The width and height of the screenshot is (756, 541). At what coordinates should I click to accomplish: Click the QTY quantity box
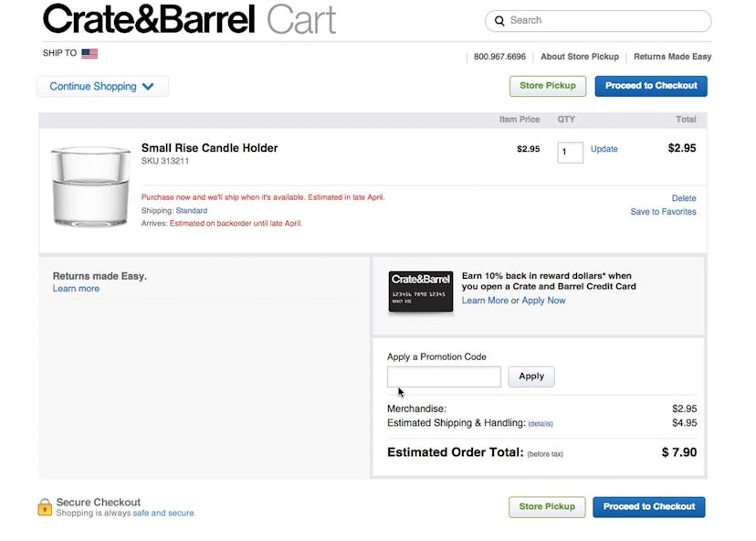570,152
